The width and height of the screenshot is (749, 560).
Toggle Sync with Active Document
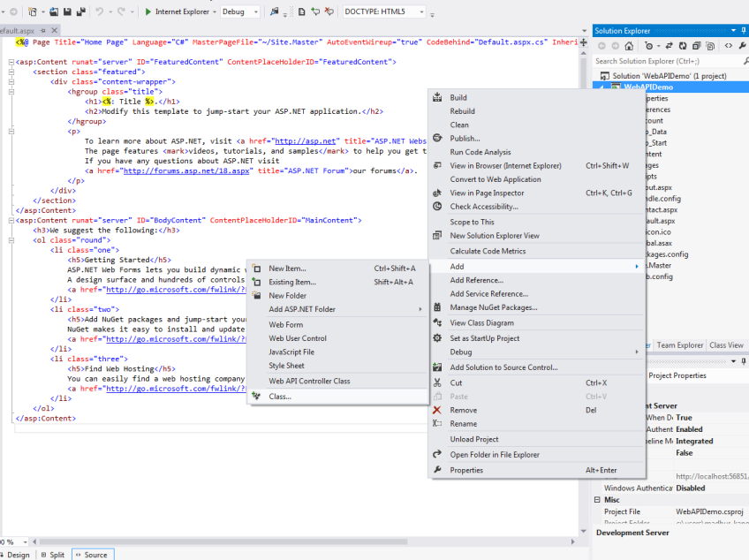(669, 45)
